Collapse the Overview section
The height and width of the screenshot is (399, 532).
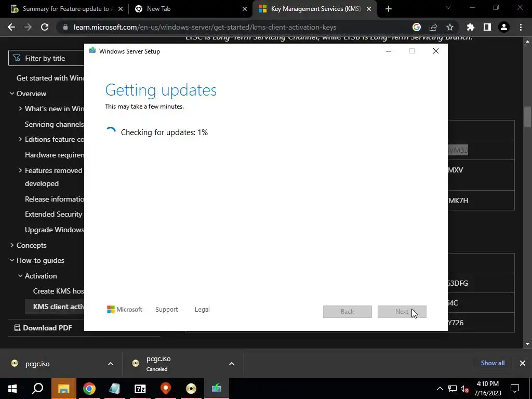[x=12, y=94]
